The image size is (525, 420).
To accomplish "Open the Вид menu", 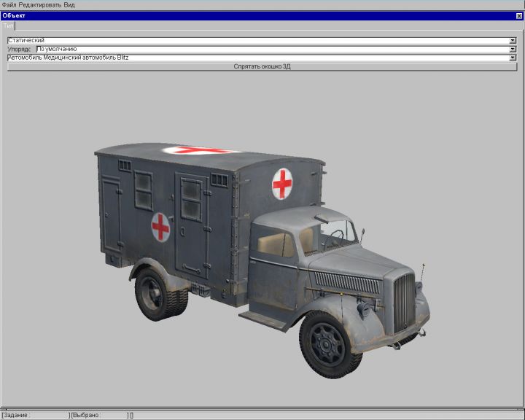I will point(69,4).
